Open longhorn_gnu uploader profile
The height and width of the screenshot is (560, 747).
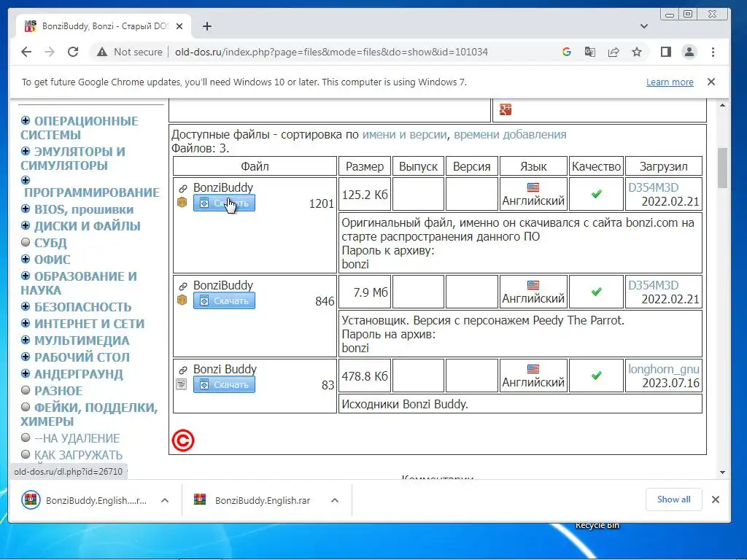point(664,369)
